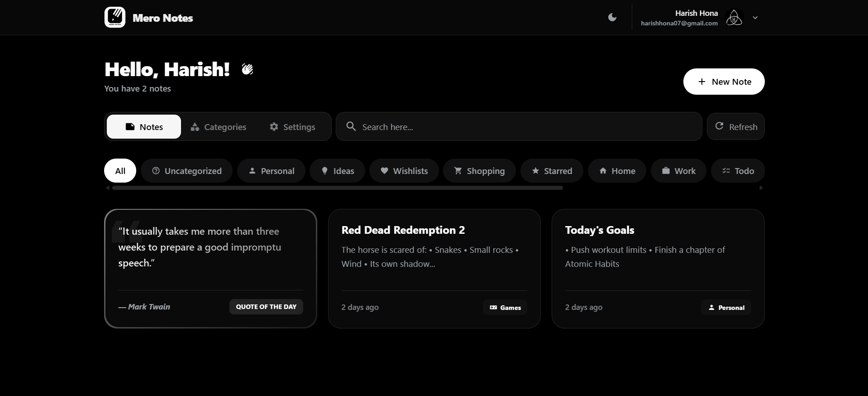Click the category scrollbar thumb
This screenshot has width=868, height=396.
point(338,188)
